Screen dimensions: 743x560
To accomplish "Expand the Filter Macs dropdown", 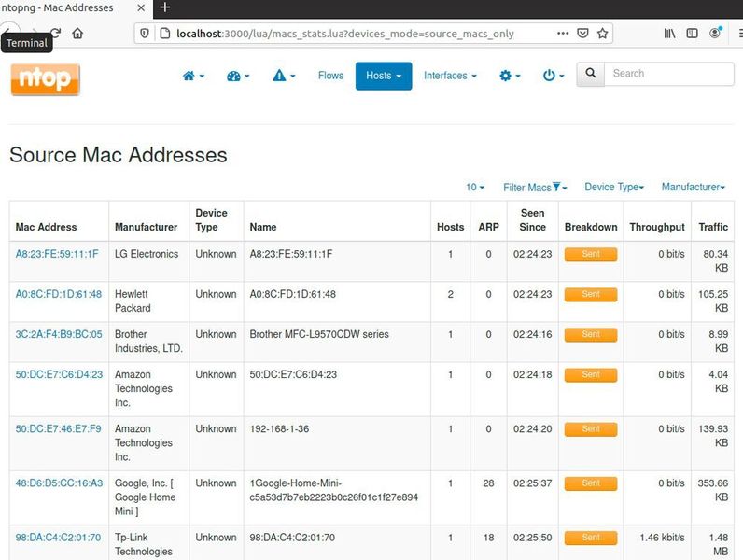I will (535, 188).
